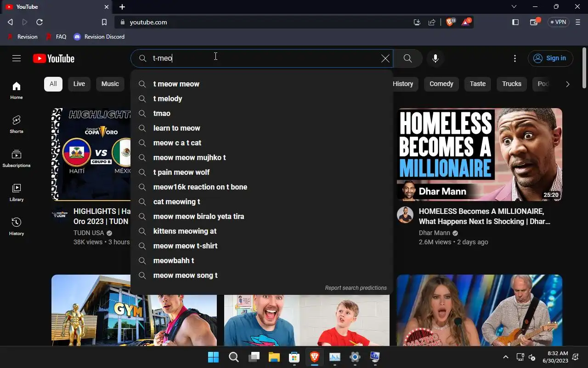Choose suggestion 'meow meow song t'
This screenshot has width=588, height=368.
262,275
